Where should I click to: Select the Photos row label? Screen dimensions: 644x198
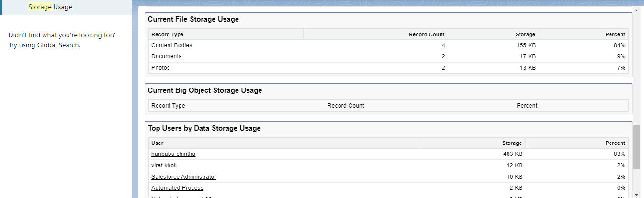coord(160,68)
